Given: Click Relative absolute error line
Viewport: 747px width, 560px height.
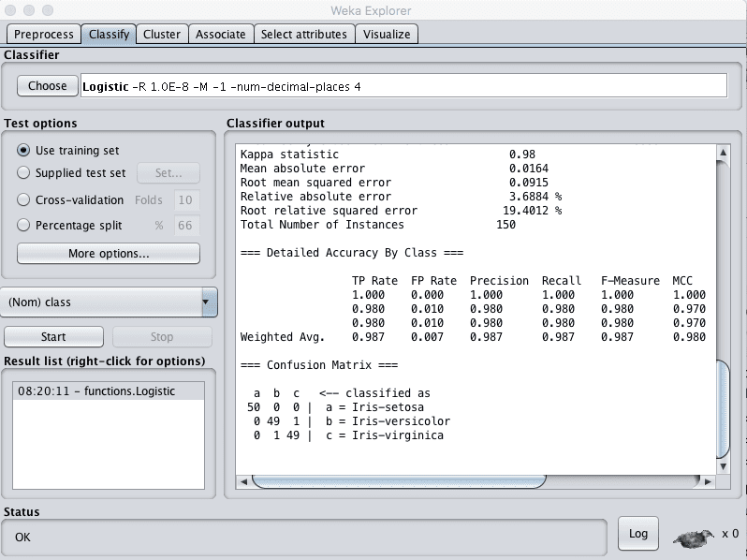Looking at the screenshot, I should pyautogui.click(x=401, y=197).
